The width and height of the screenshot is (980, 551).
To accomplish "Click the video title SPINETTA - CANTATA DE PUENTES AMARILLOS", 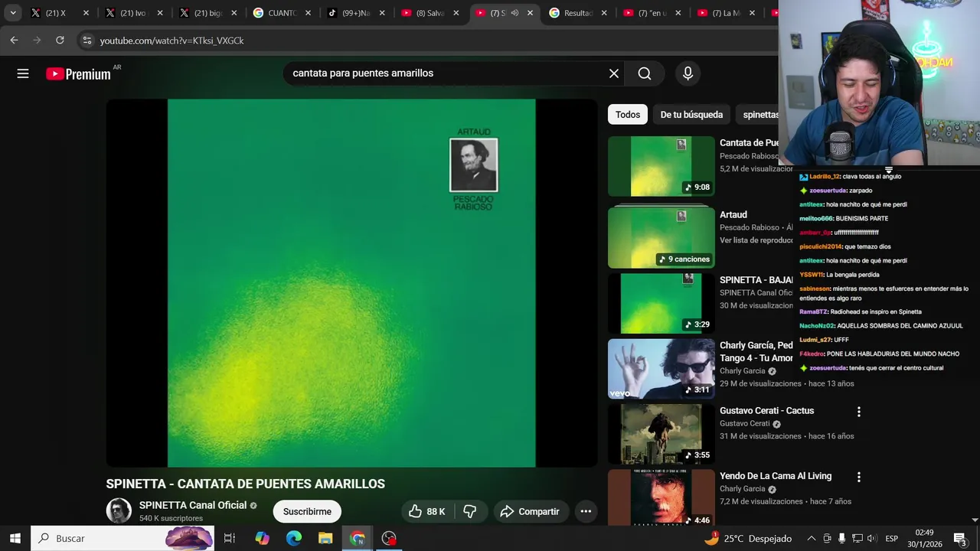I will 245,484.
